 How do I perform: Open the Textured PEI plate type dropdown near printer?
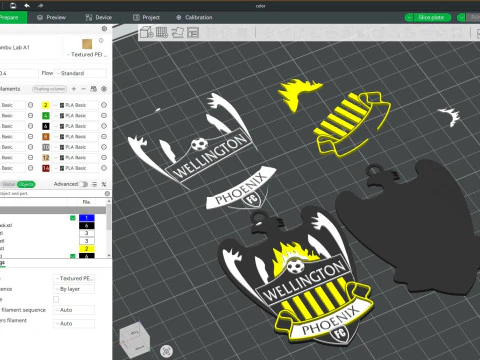87,54
